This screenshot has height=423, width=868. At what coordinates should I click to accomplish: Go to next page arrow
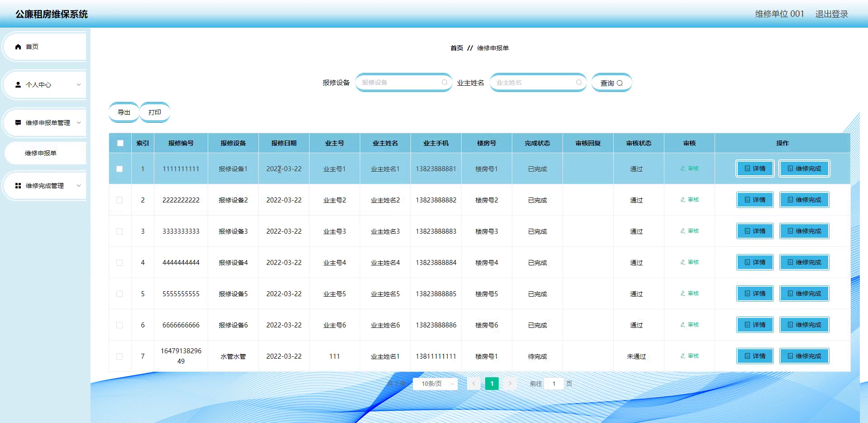point(510,384)
